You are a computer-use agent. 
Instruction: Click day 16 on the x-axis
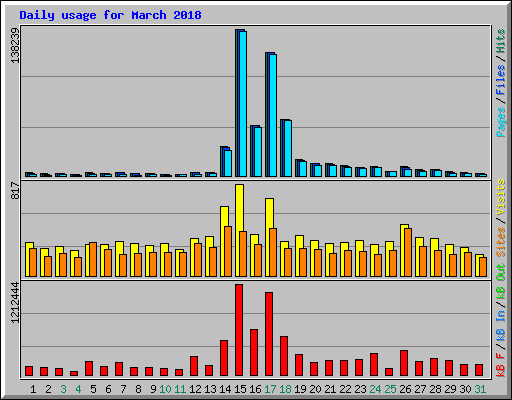(255, 389)
